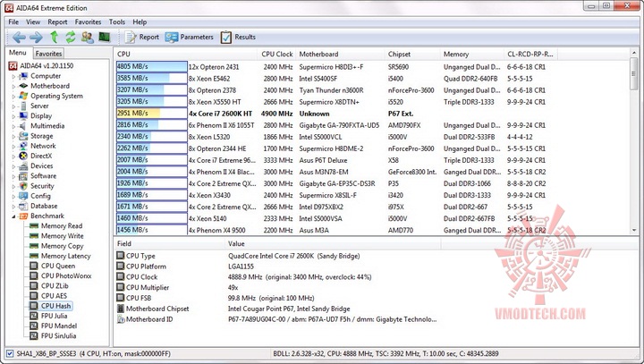Open benchmark Parameters
Screen dimensions: 644x364
[x=190, y=37]
